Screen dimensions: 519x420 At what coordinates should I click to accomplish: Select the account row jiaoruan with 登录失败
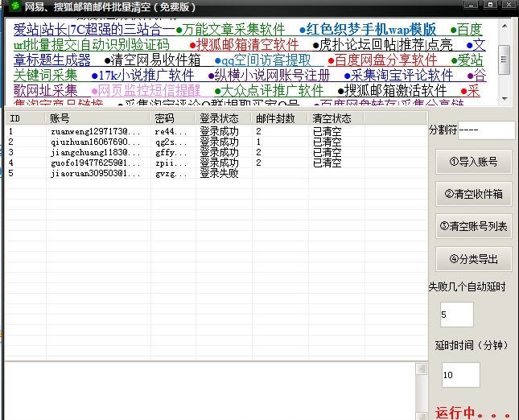(95, 173)
